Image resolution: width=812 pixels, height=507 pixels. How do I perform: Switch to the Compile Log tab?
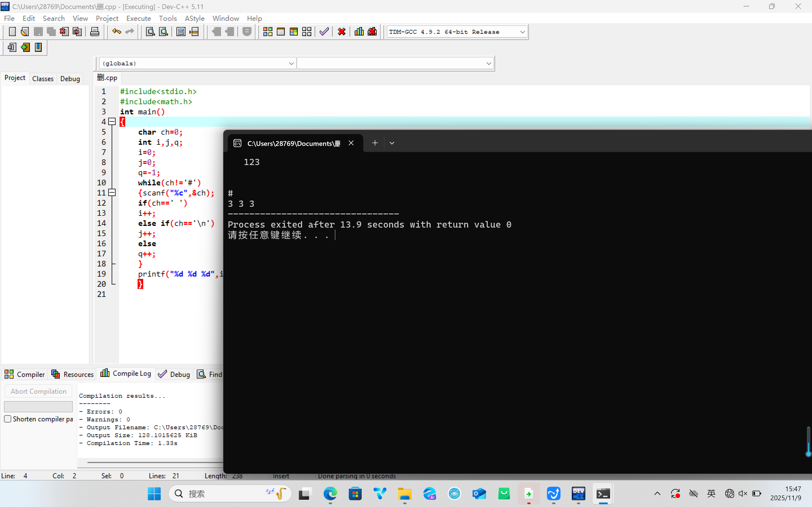[x=126, y=373]
